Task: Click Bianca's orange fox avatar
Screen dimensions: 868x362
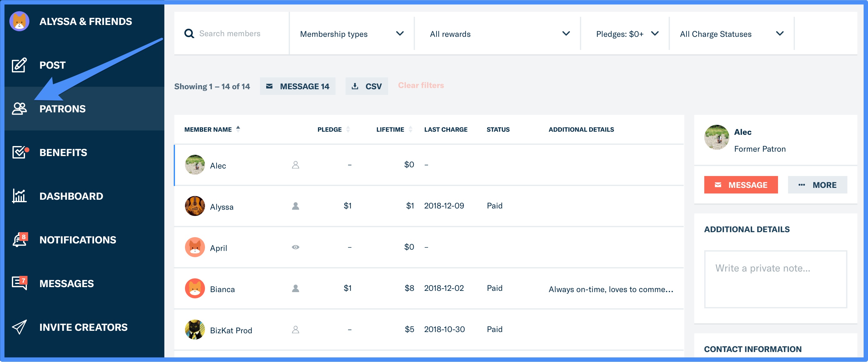Action: pos(195,288)
